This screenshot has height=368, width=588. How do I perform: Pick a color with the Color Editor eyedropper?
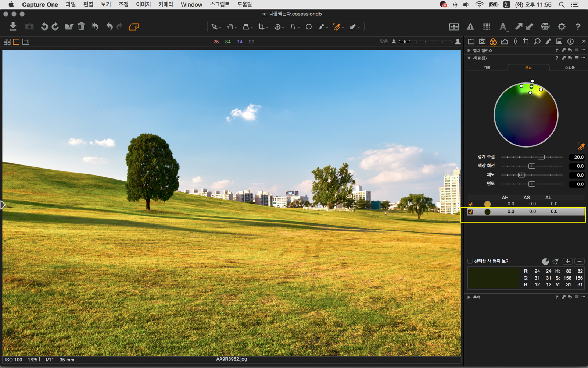coord(581,146)
